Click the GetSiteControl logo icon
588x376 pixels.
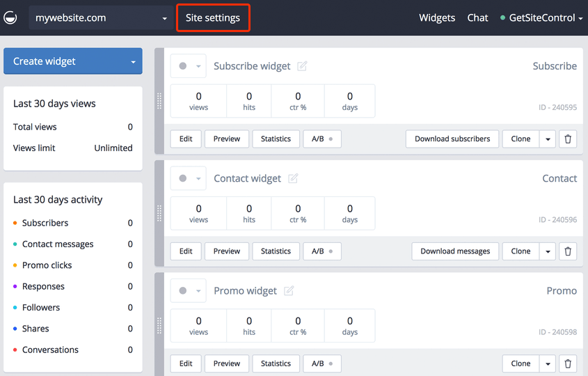pyautogui.click(x=10, y=17)
